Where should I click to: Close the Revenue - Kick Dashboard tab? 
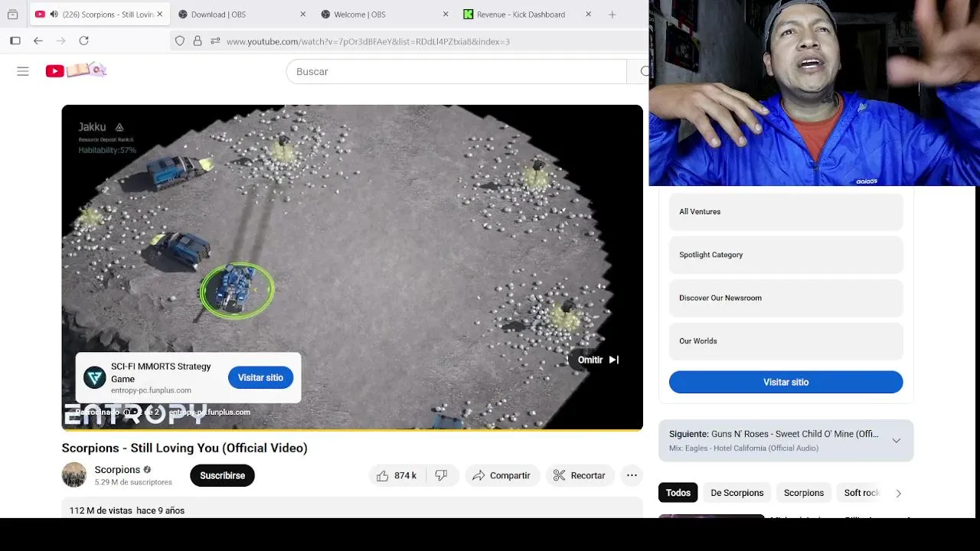(588, 14)
